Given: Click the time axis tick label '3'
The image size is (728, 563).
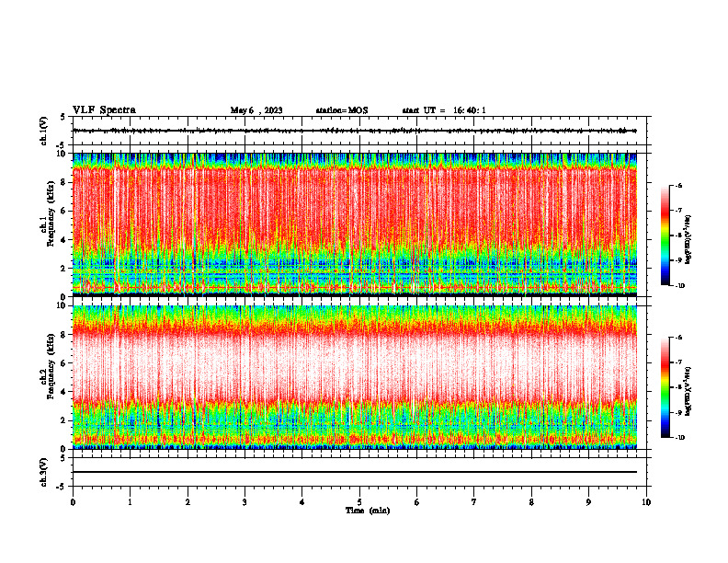Looking at the screenshot, I should pos(245,502).
